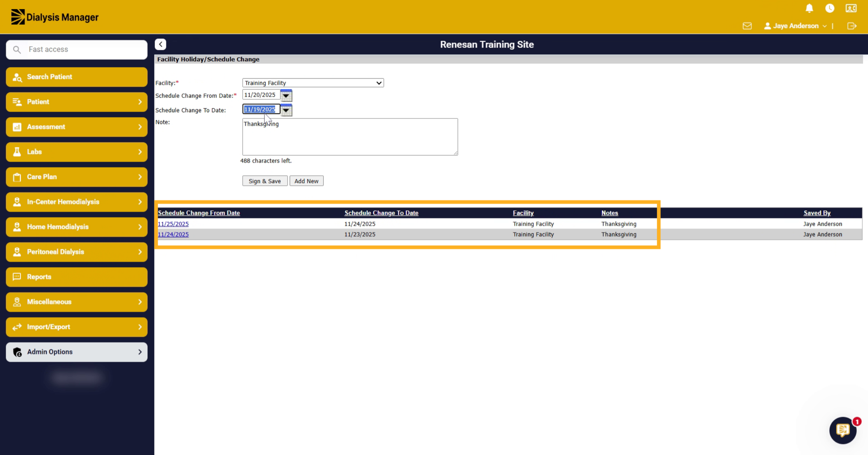Sort by Notes column header
The height and width of the screenshot is (455, 868).
click(609, 213)
